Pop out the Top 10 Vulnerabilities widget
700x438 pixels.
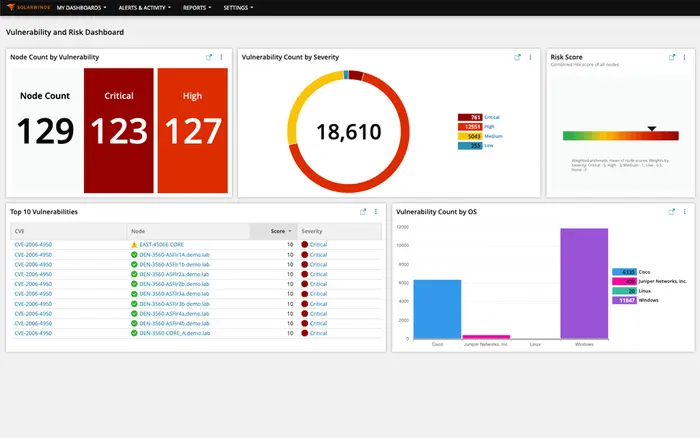[363, 212]
